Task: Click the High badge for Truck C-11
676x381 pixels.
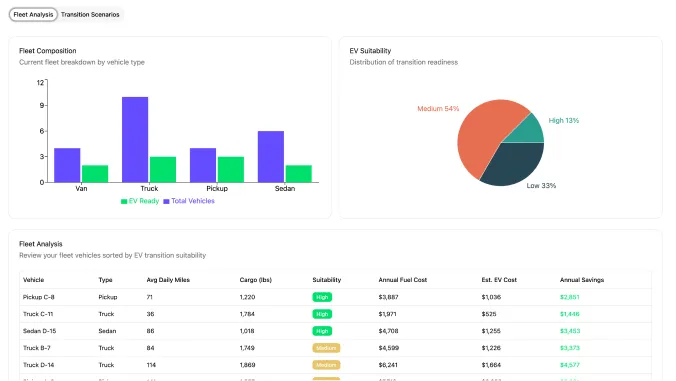Action: (x=322, y=314)
